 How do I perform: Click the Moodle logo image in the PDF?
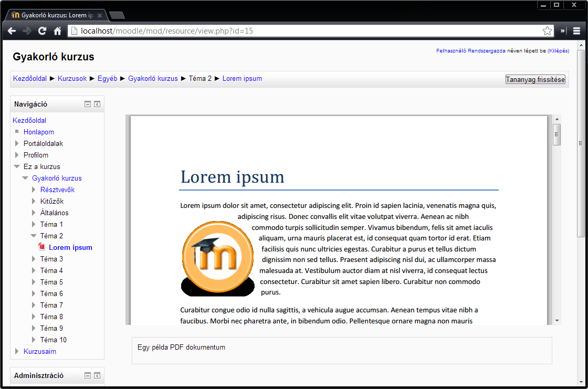point(218,258)
